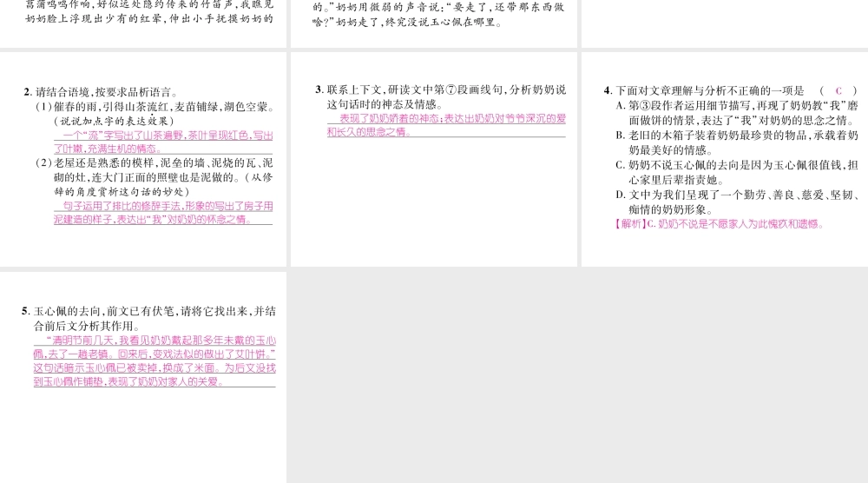Select the text '2. 请结合语境,按要求品析语言。'
This screenshot has width=868, height=483.
(x=102, y=92)
